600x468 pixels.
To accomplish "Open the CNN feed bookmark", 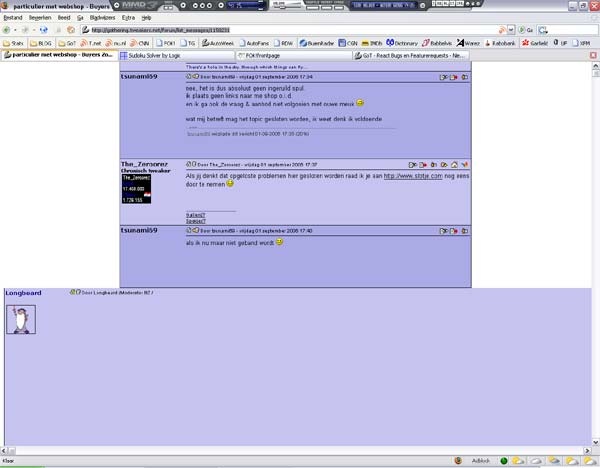I will [139, 43].
